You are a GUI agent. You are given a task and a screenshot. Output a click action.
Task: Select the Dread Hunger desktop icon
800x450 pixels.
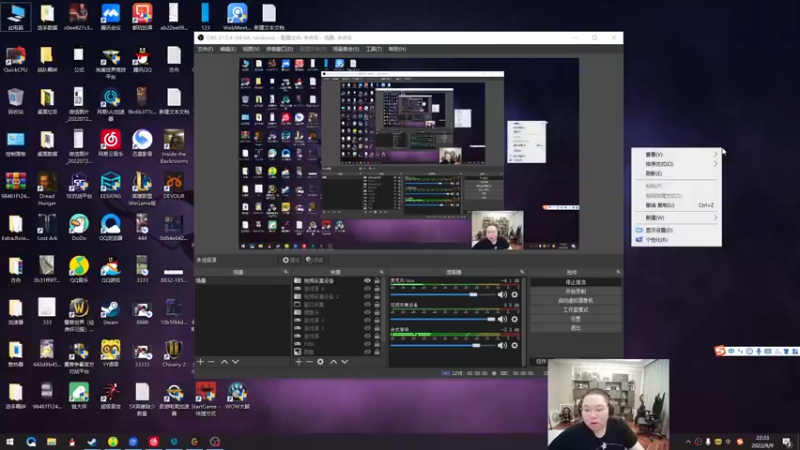tap(47, 189)
